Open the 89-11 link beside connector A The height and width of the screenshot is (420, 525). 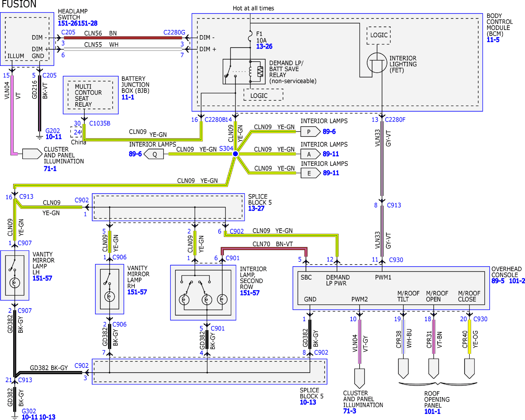click(x=331, y=154)
